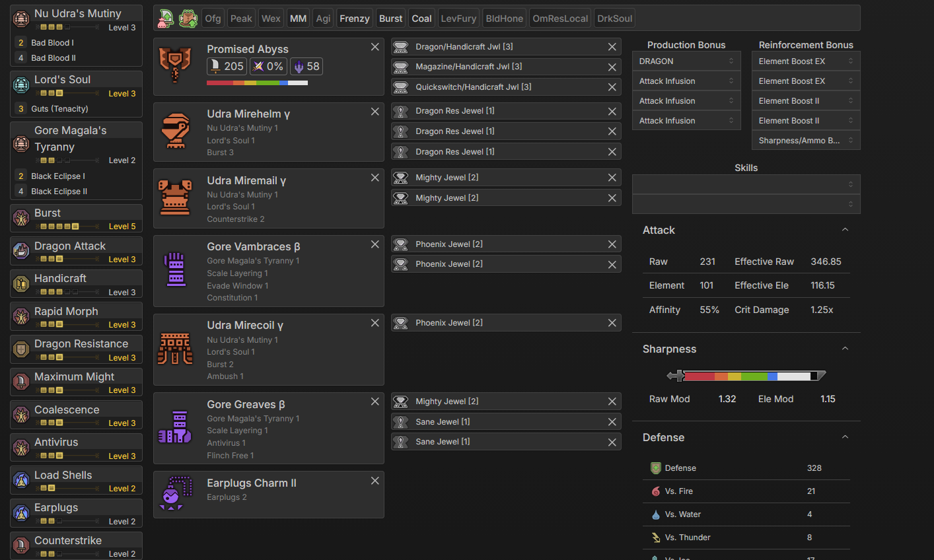The width and height of the screenshot is (934, 560).
Task: Click the Defense shield icon
Action: tap(656, 468)
